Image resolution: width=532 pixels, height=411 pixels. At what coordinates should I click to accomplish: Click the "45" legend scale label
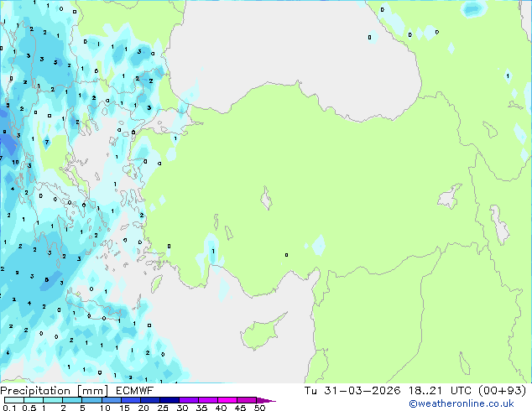click(240, 408)
